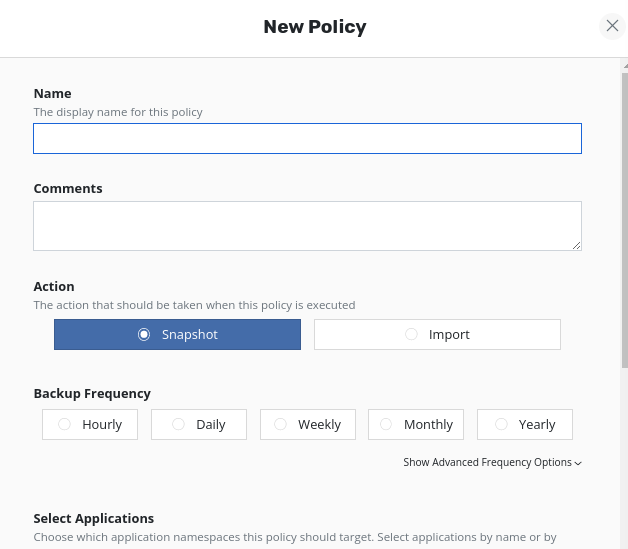This screenshot has width=628, height=549.
Task: Expand Show Advanced Frequency Options
Action: (x=487, y=463)
